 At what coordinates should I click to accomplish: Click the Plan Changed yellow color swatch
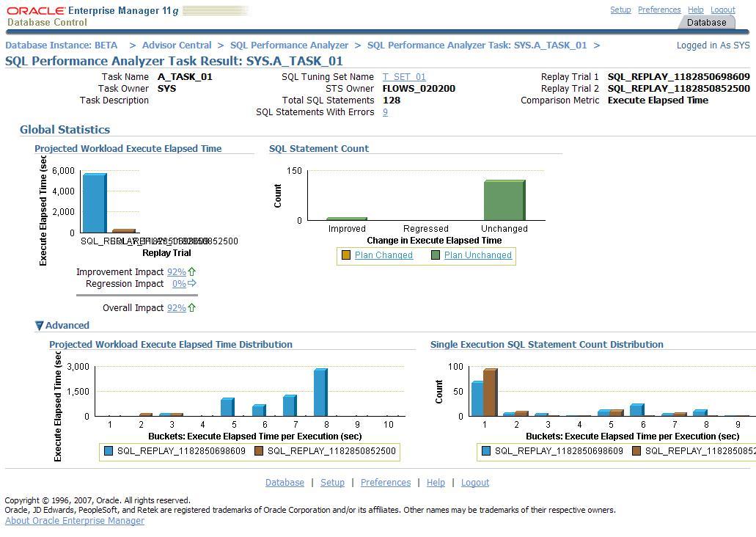pyautogui.click(x=346, y=255)
